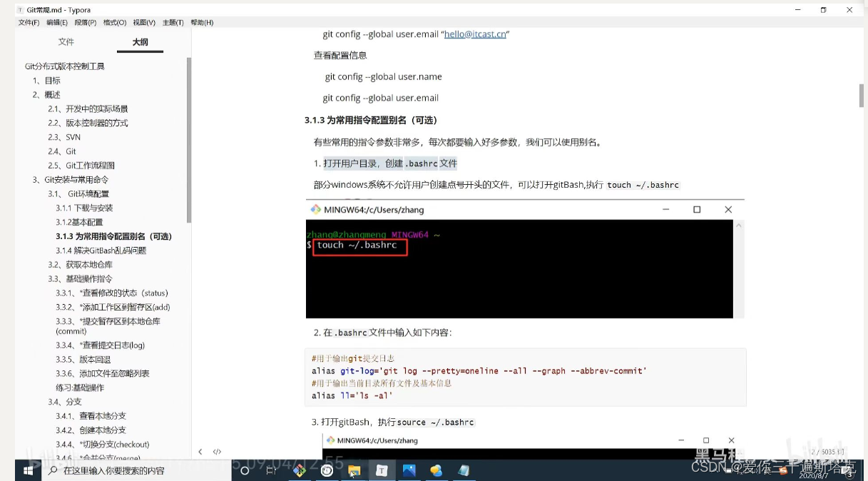
Task: Switch to the 文件 tab
Action: pyautogui.click(x=66, y=42)
